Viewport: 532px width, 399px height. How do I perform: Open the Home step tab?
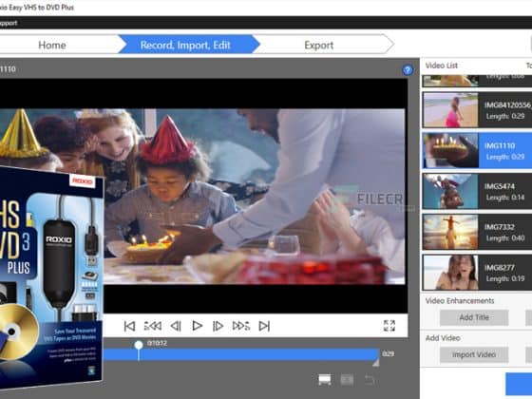coord(52,45)
